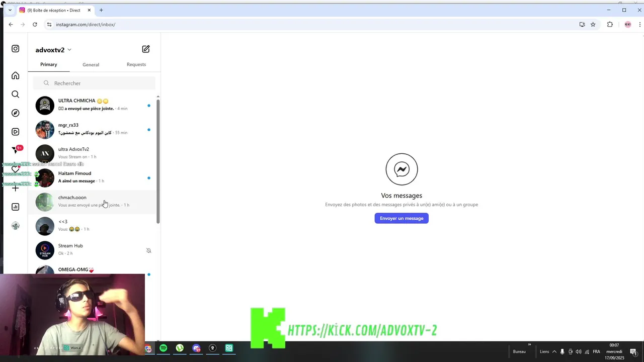The width and height of the screenshot is (644, 362).
Task: Open the Chrome three-dot menu
Action: click(640, 24)
